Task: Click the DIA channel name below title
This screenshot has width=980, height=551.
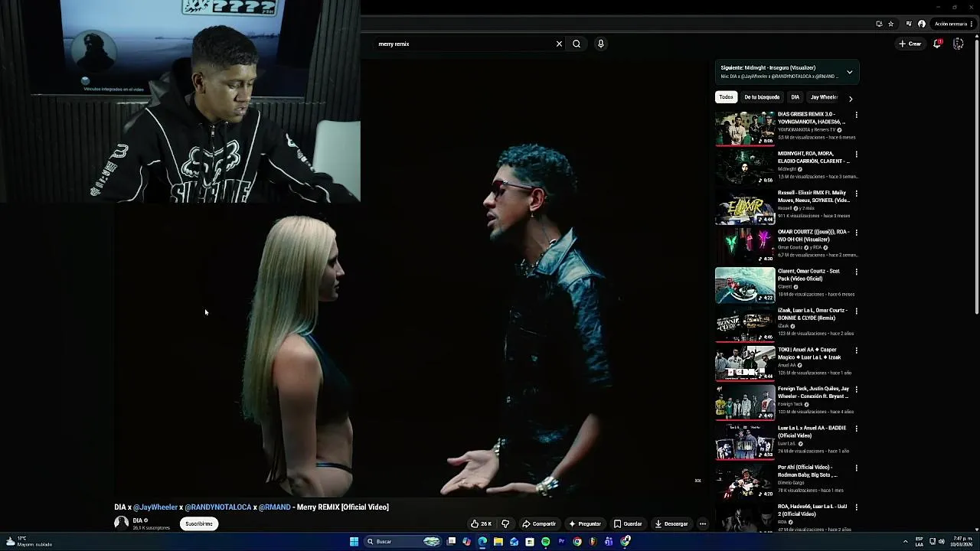Action: pyautogui.click(x=138, y=520)
